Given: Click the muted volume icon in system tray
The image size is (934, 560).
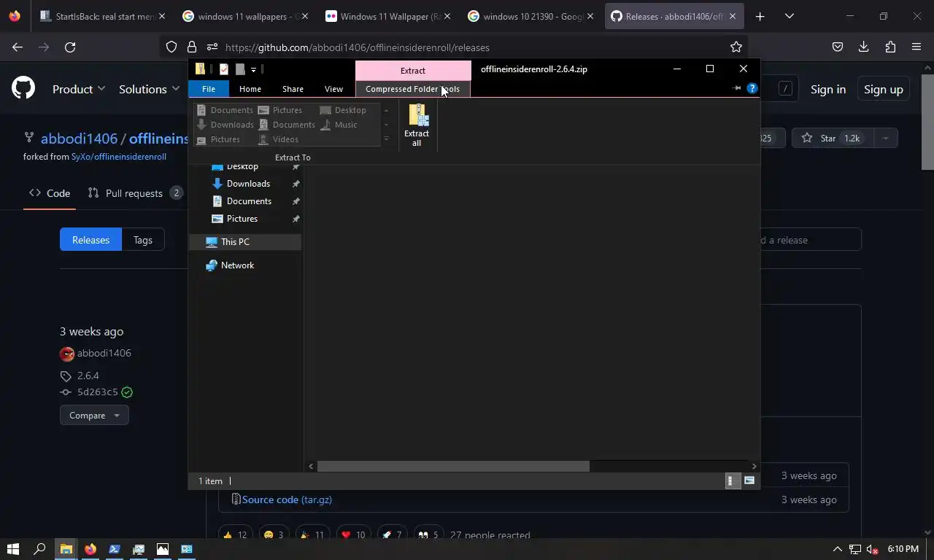Looking at the screenshot, I should [872, 549].
